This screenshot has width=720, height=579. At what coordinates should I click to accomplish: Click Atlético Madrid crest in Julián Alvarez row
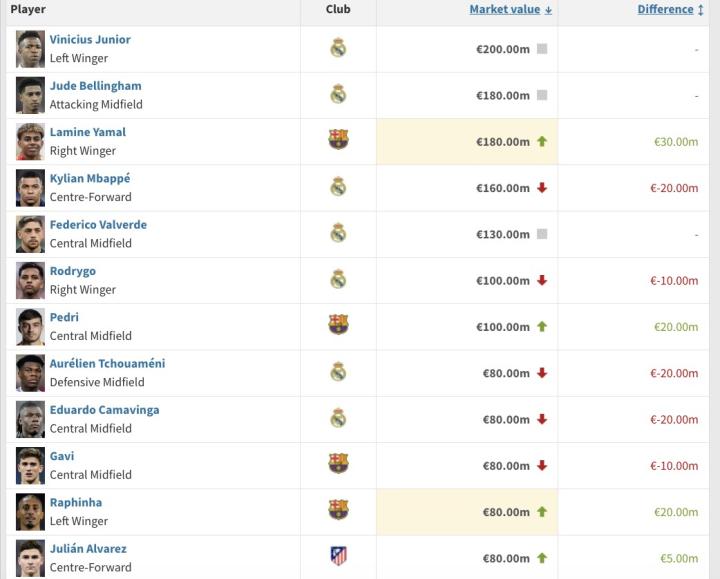coord(338,556)
